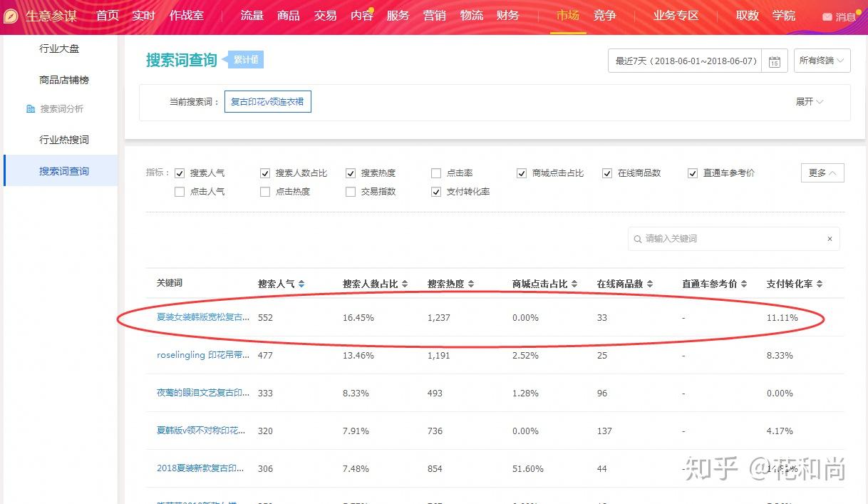Click the 552 search popularity value
The height and width of the screenshot is (504, 868).
265,317
